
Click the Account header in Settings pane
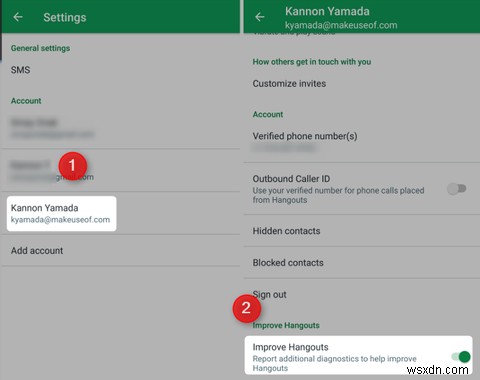point(26,101)
